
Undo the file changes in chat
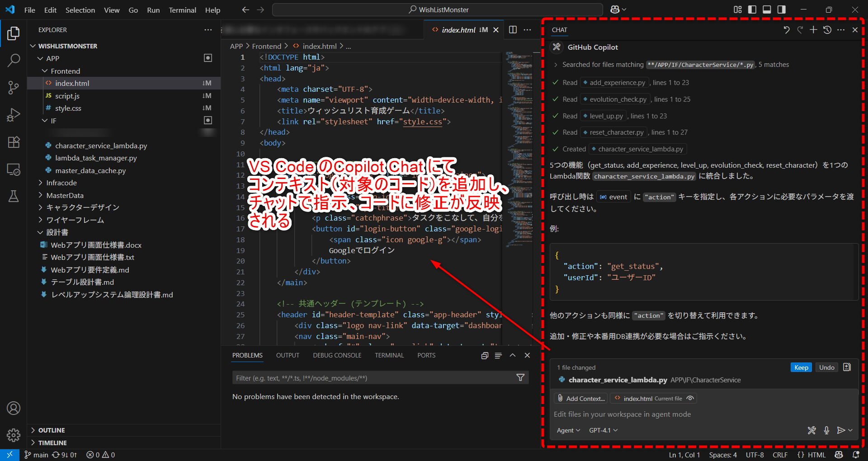(826, 367)
